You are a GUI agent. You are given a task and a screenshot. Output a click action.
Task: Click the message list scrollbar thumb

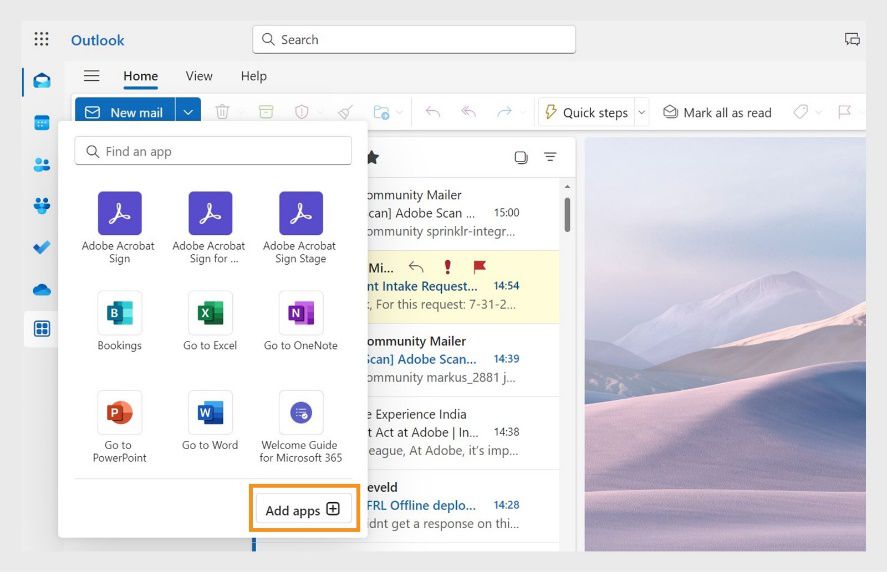point(567,214)
